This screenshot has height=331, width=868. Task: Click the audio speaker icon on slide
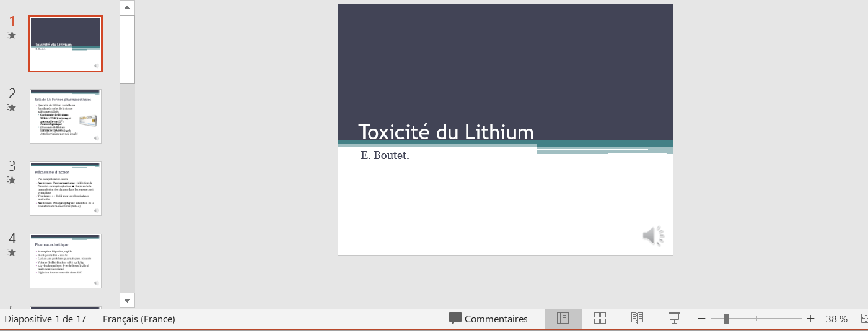653,236
